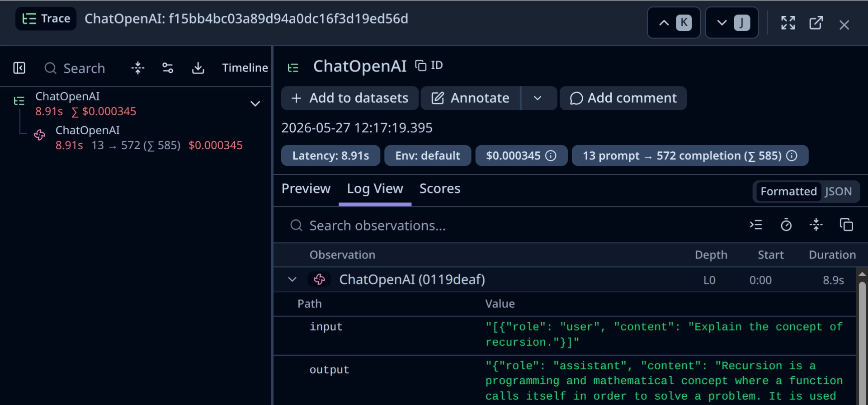Click the input path row
This screenshot has height=405, width=868.
click(565, 335)
